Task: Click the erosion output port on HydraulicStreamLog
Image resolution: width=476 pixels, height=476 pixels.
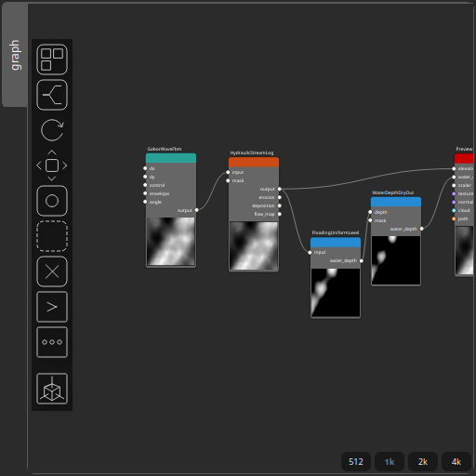Action: coord(280,197)
